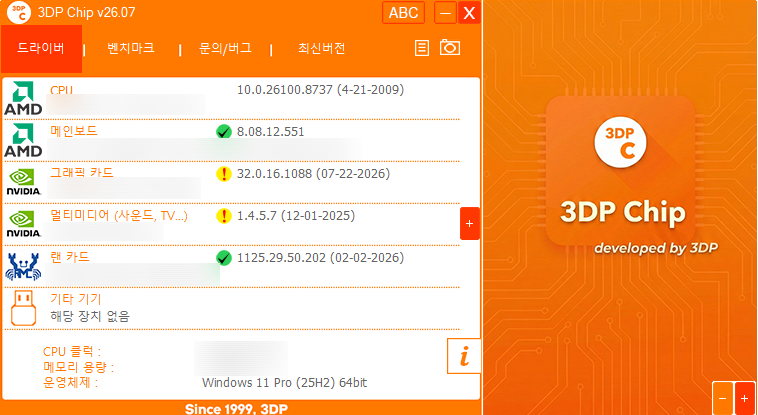758x415 pixels.
Task: Click the AMD logo in 메인보드 row
Action: click(x=23, y=140)
